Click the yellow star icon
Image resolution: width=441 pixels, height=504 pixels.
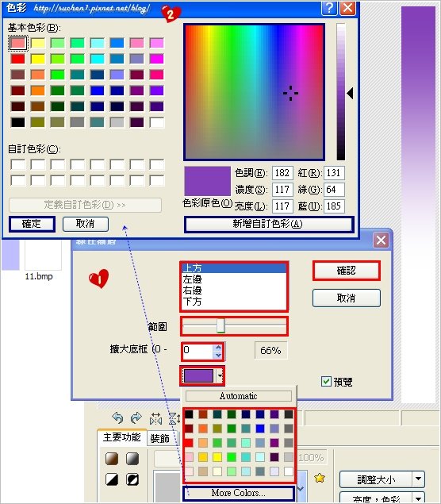click(320, 478)
